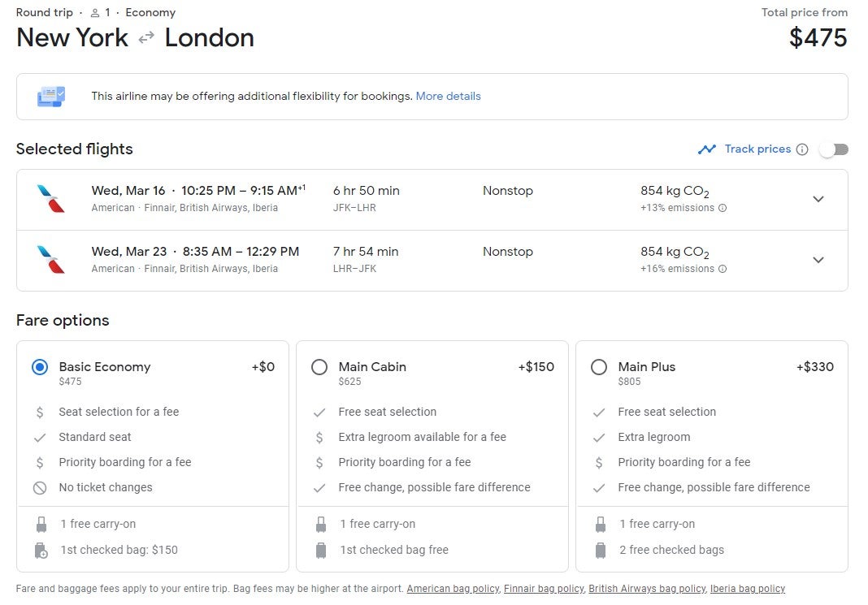Click the checked bags icon under Main Plus
The width and height of the screenshot is (868, 605).
tap(601, 550)
